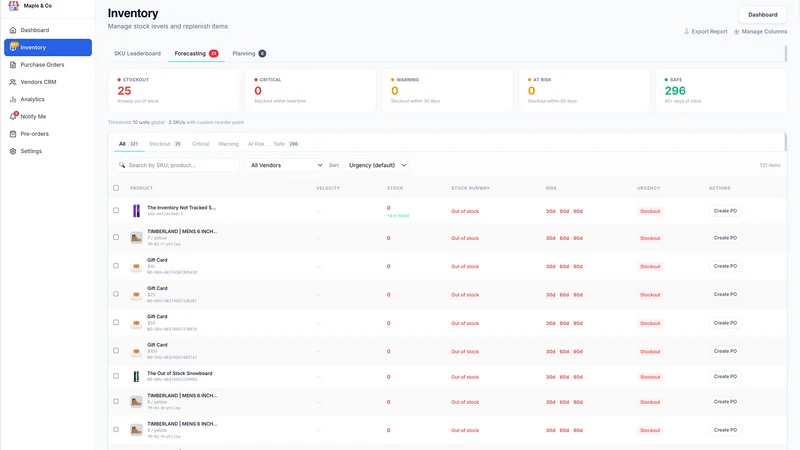Click the Search by SKU, product field
The height and width of the screenshot is (450, 800).
tap(177, 165)
